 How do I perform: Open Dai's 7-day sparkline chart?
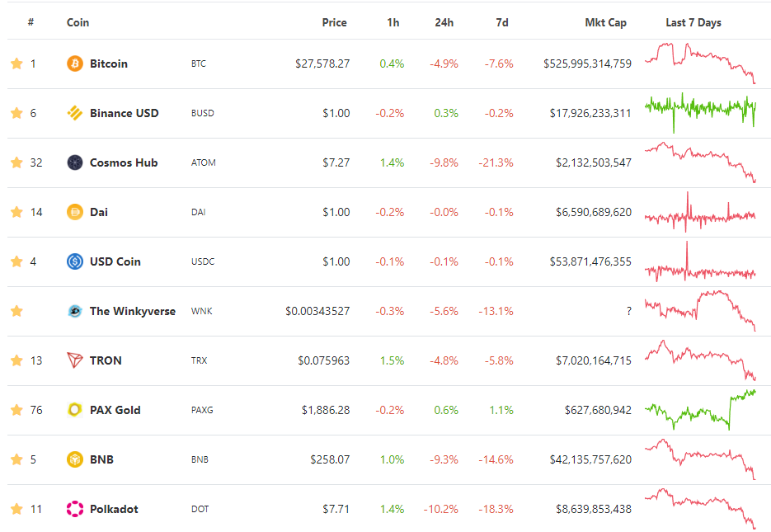click(x=700, y=212)
